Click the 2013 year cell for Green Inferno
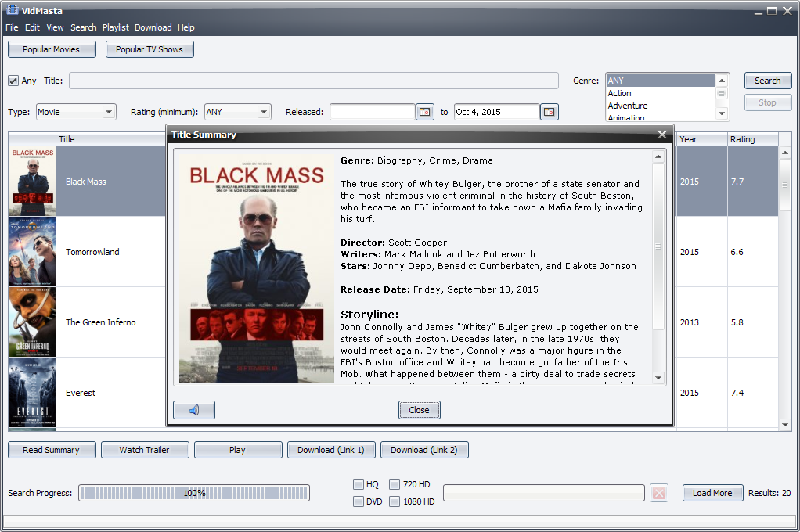Screen dimensions: 800x532 pyautogui.click(x=702, y=322)
